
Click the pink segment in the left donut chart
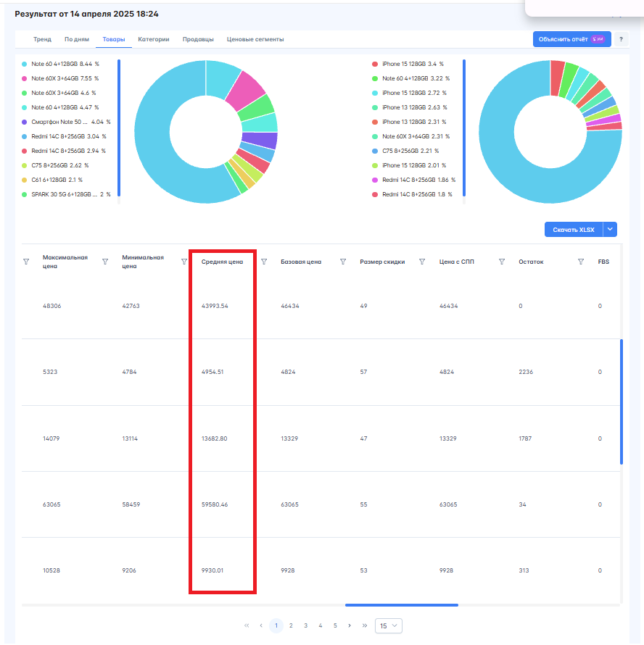click(247, 91)
